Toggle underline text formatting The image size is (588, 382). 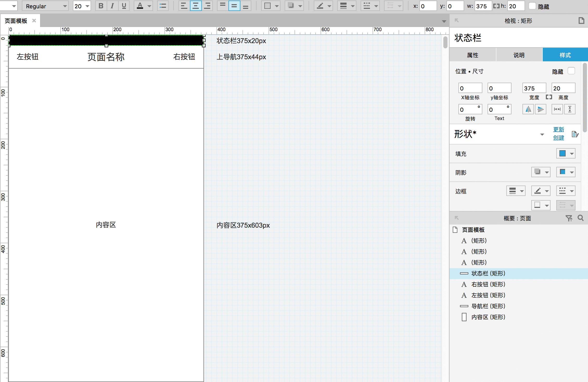tap(124, 6)
